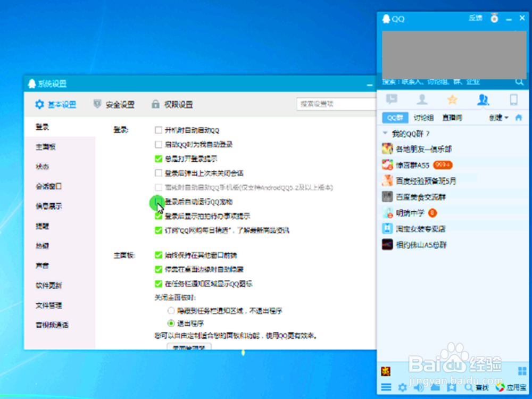Open the QQ main menu hamburger icon
This screenshot has width=532, height=399.
[x=386, y=387]
